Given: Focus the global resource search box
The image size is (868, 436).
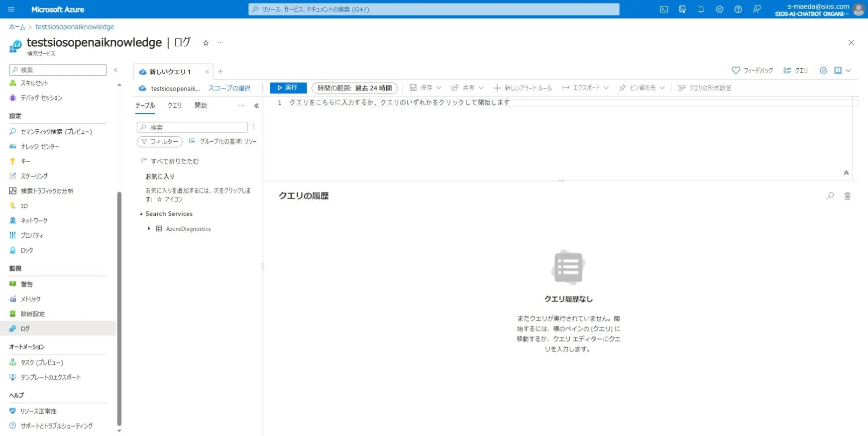Looking at the screenshot, I should (434, 9).
